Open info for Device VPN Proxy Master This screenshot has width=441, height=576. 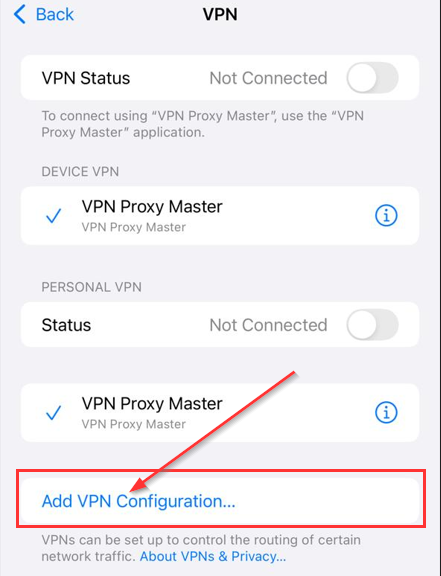386,216
